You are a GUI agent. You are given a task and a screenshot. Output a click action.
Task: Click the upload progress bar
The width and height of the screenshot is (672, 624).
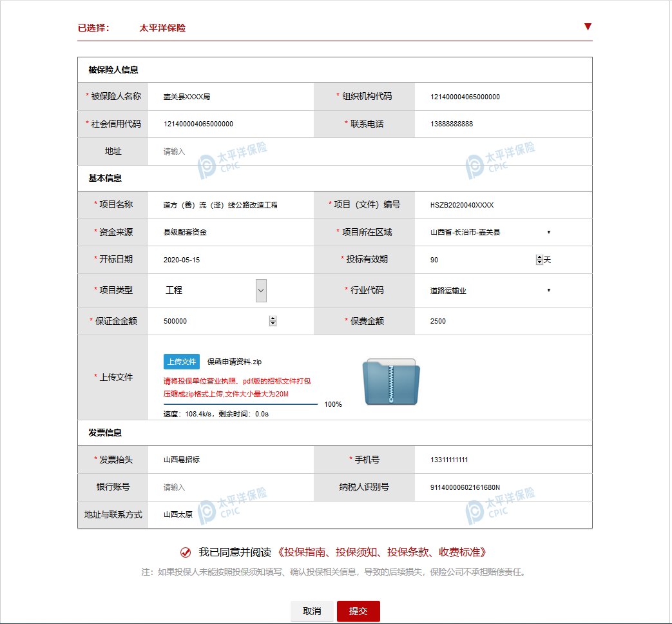(x=240, y=404)
